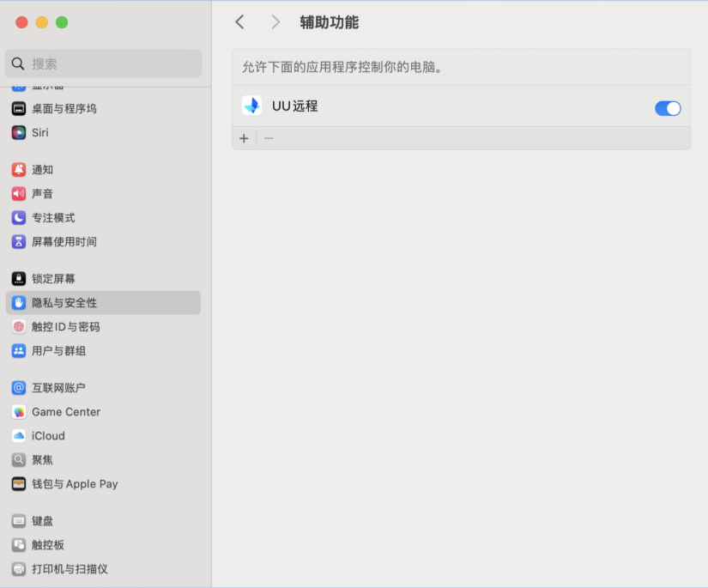This screenshot has width=708, height=588.
Task: Click the plus button to add app
Action: coord(244,138)
